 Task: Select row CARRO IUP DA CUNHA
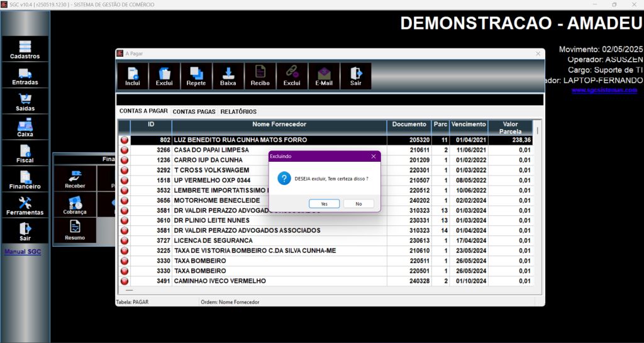tap(326, 160)
